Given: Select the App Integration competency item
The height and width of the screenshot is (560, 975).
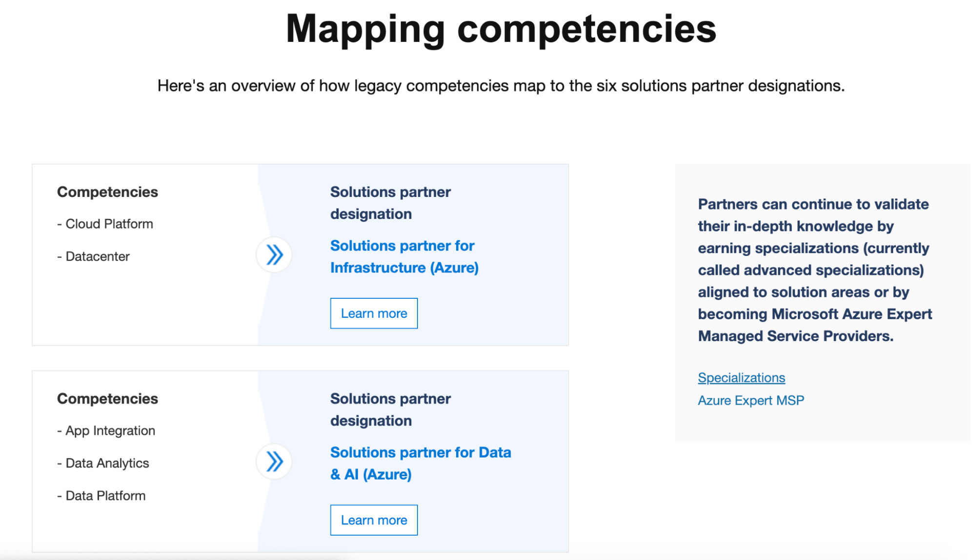Looking at the screenshot, I should tap(106, 431).
